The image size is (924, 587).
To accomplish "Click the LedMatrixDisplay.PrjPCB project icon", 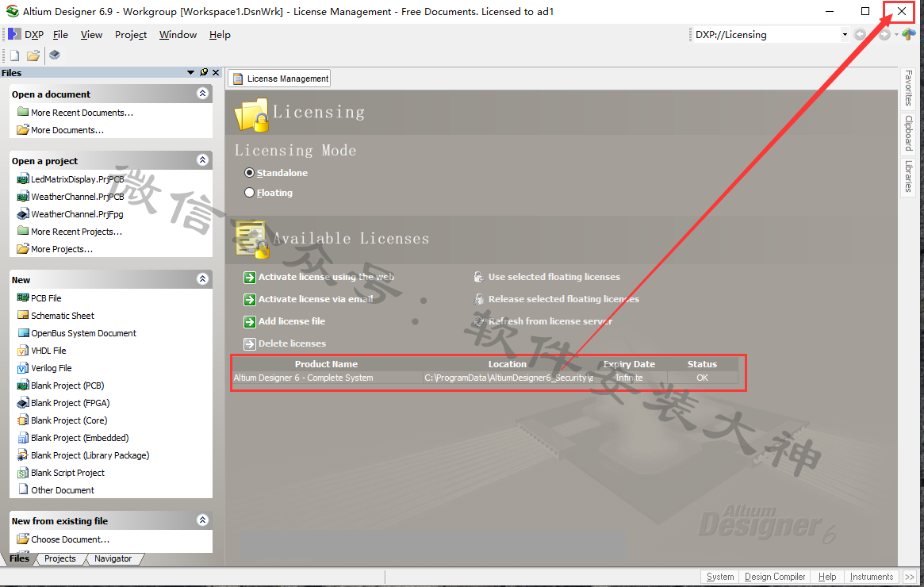I will tap(23, 179).
